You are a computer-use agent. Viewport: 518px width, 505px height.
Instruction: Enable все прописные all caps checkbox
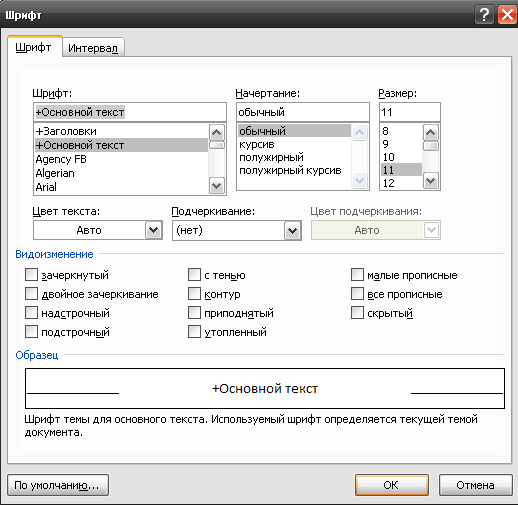[x=357, y=294]
